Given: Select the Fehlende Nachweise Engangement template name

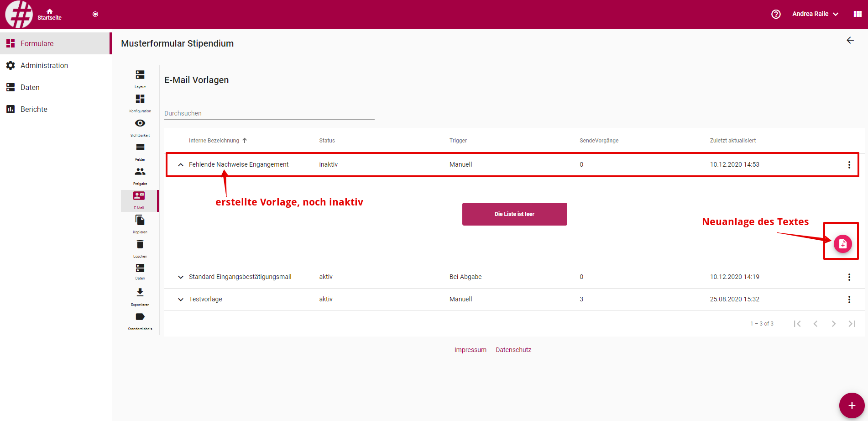Looking at the screenshot, I should click(x=239, y=164).
